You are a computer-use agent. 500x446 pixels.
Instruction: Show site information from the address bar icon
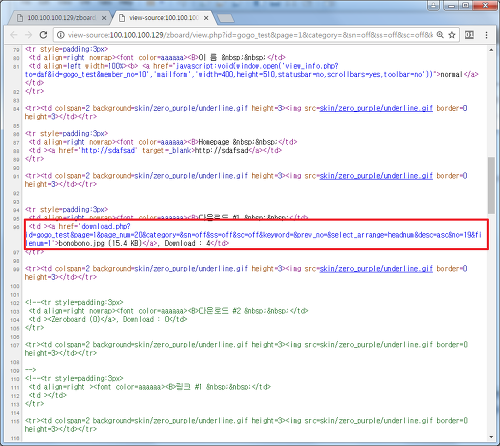coord(60,35)
